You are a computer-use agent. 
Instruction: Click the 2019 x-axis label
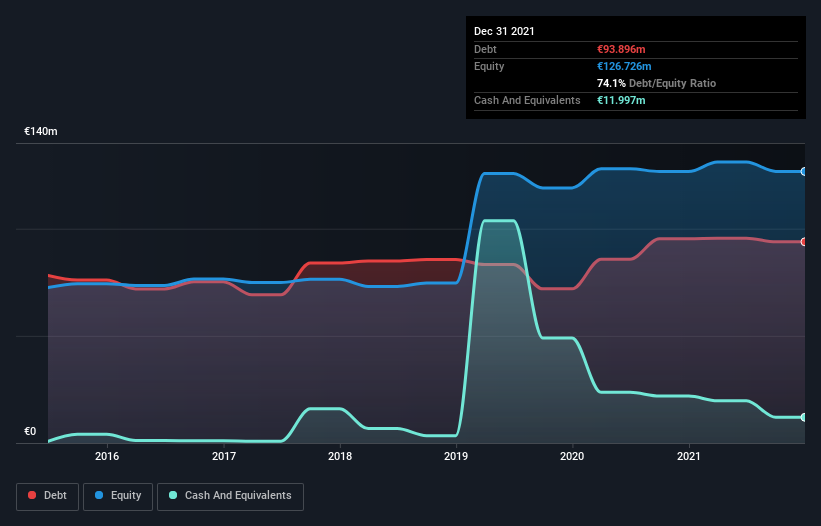456,456
